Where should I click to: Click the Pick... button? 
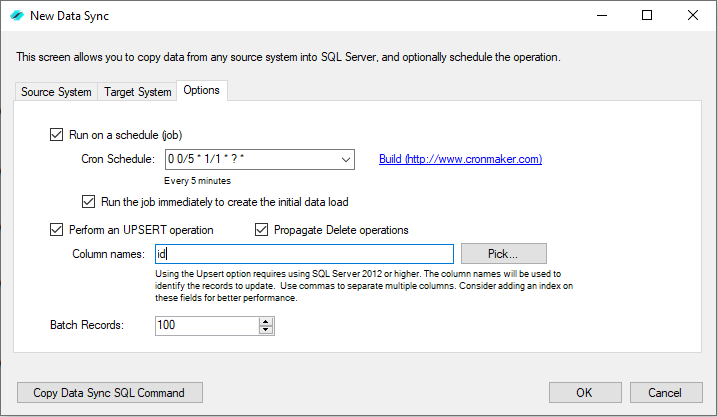pyautogui.click(x=517, y=254)
